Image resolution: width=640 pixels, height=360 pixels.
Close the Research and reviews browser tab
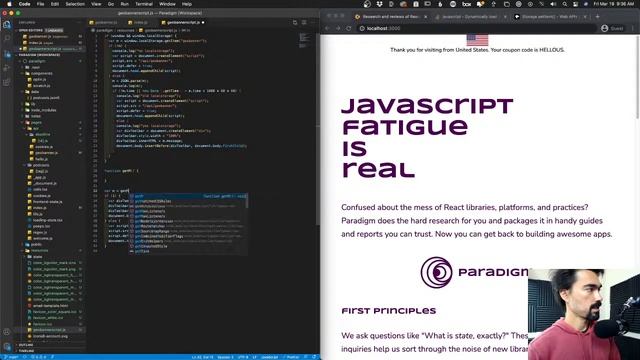425,17
